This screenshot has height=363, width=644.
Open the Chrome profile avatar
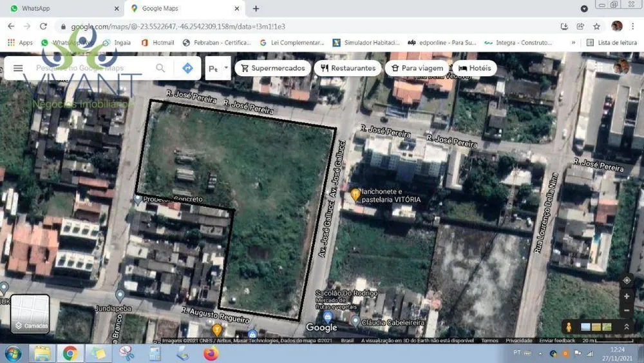(x=616, y=26)
